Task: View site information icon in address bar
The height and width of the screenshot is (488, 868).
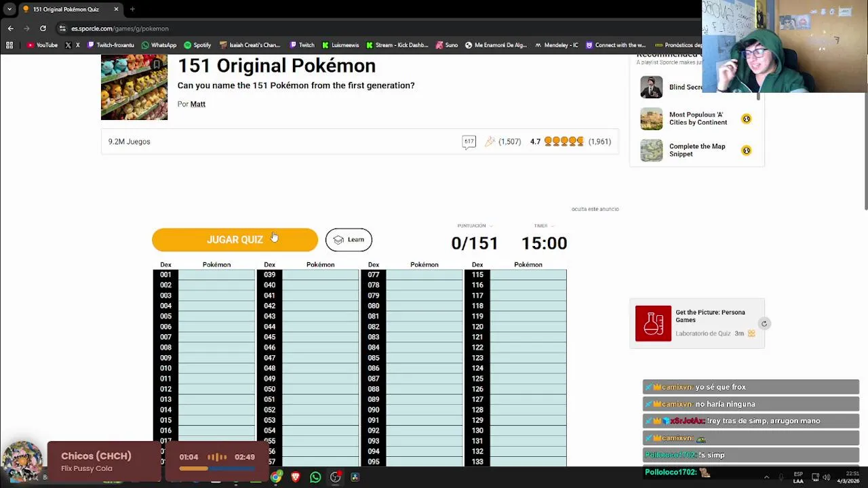Action: (62, 28)
